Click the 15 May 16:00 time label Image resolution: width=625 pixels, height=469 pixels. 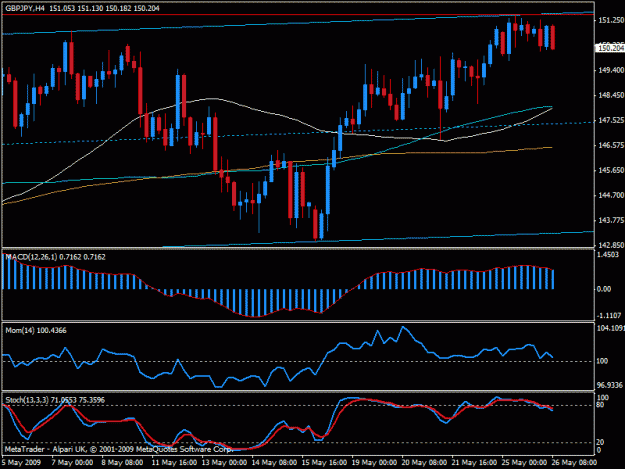point(324,463)
